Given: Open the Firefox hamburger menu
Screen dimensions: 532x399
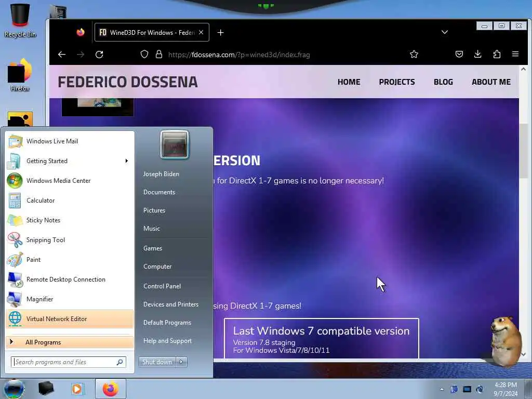Looking at the screenshot, I should click(515, 54).
